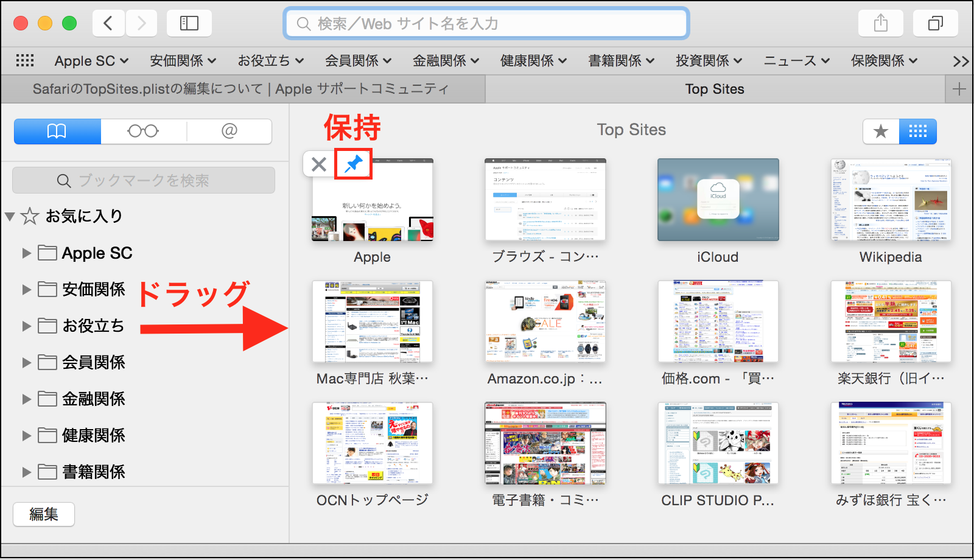Click the folder icon beside Apple SC in the sidebar

pyautogui.click(x=47, y=253)
